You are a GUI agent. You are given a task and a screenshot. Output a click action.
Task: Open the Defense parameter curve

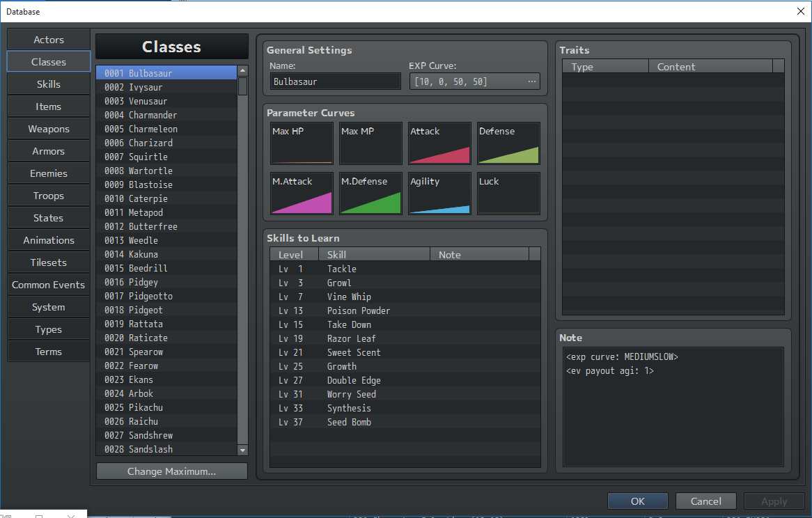(508, 143)
